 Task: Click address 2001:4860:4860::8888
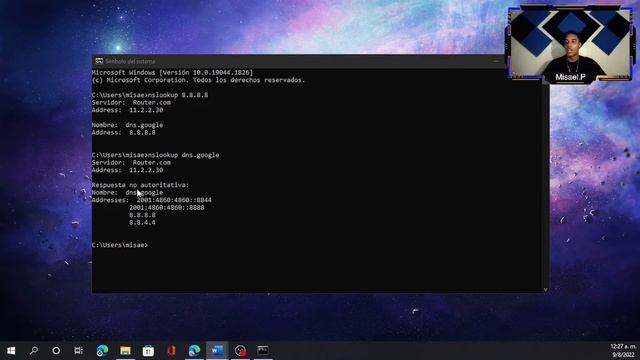pyautogui.click(x=167, y=207)
